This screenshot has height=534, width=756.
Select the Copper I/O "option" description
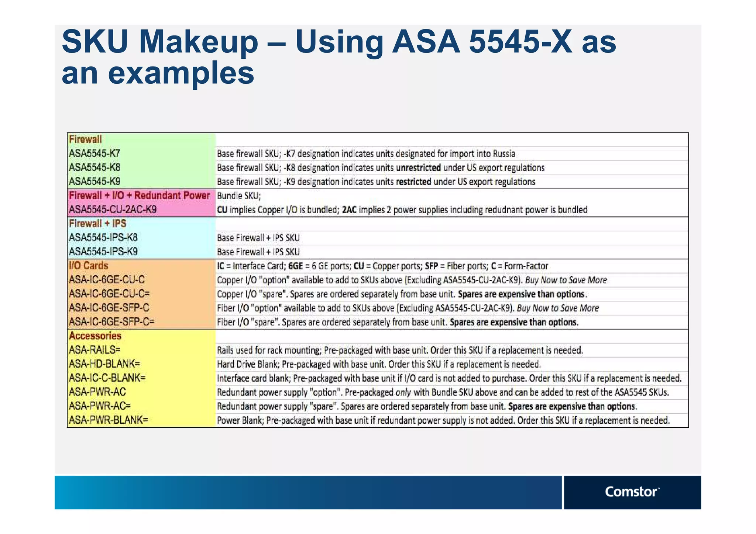(x=412, y=280)
